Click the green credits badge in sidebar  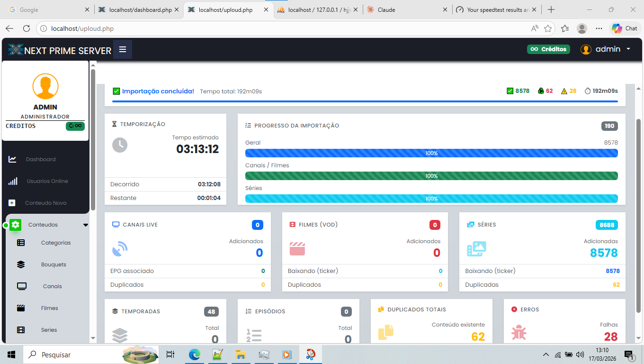tap(75, 126)
